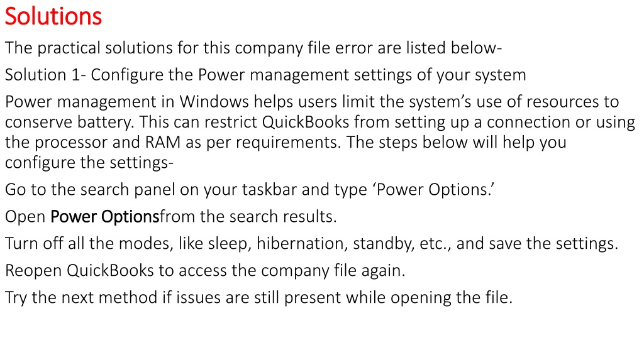Click the word QuickBooks in the paragraph

coord(306,122)
